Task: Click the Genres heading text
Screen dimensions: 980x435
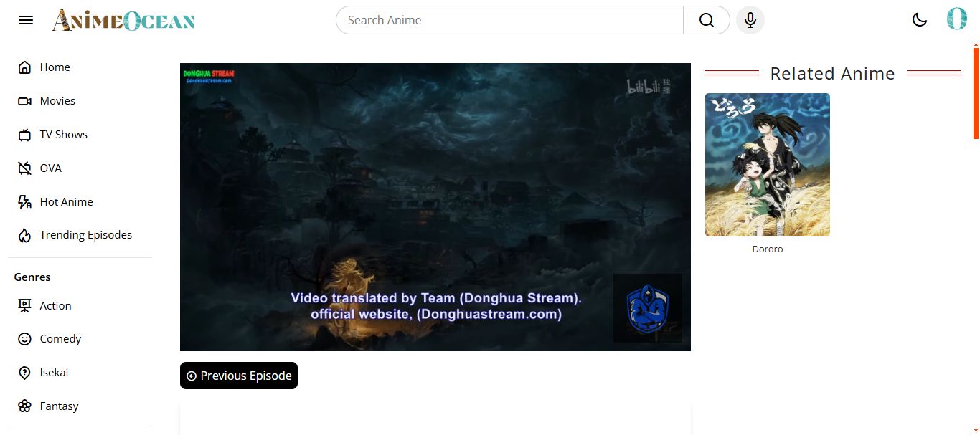Action: 32,277
